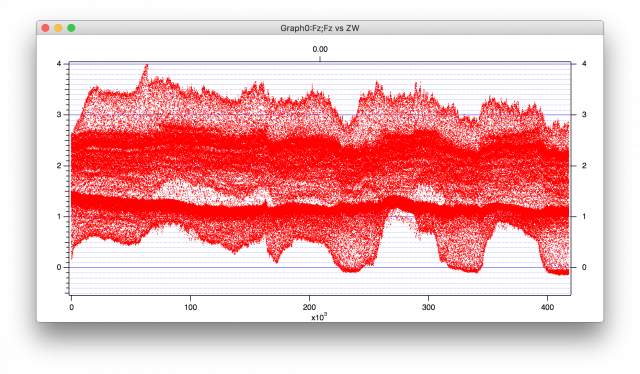Close the Graph0 window with red button

click(x=45, y=28)
